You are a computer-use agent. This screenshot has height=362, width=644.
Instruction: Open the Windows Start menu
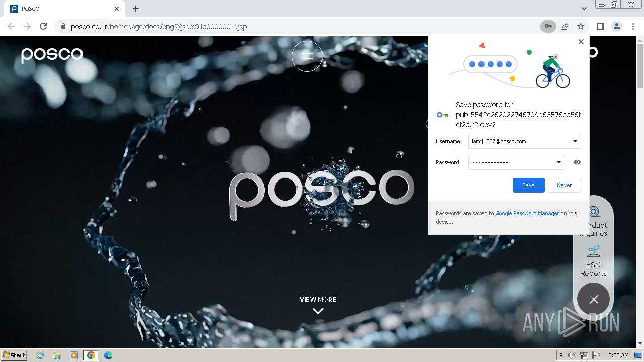(14, 355)
